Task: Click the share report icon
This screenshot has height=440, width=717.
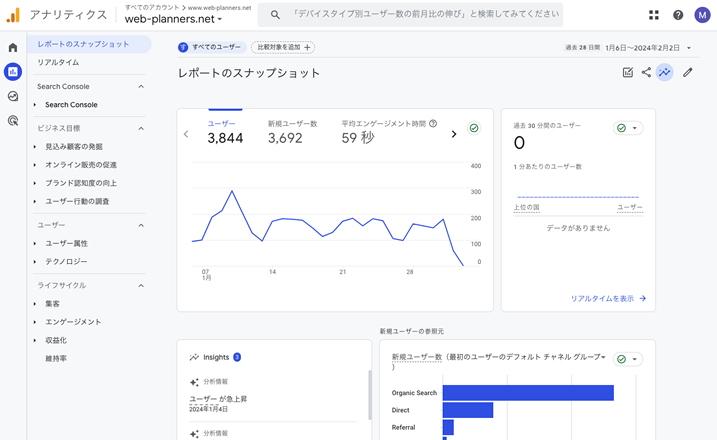Action: [646, 73]
